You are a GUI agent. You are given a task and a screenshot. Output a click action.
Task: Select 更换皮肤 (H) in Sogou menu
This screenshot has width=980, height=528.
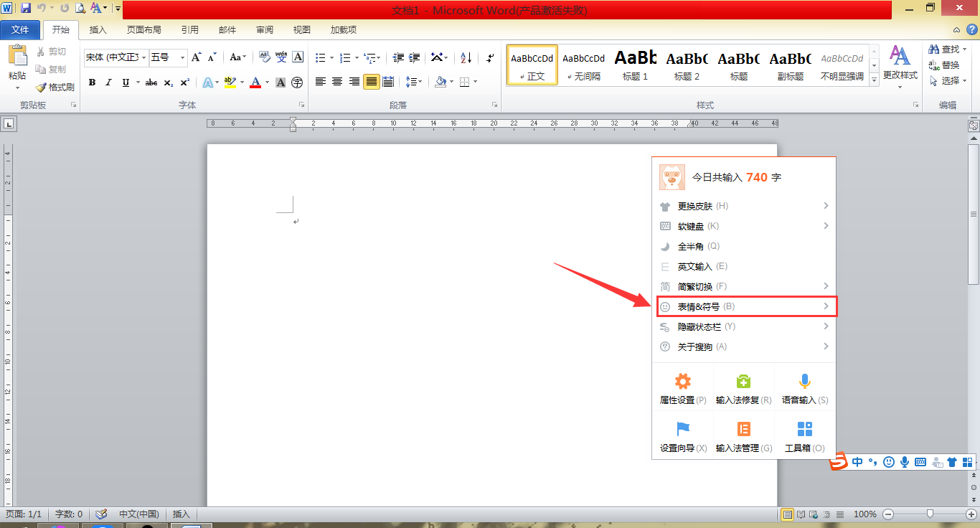745,206
